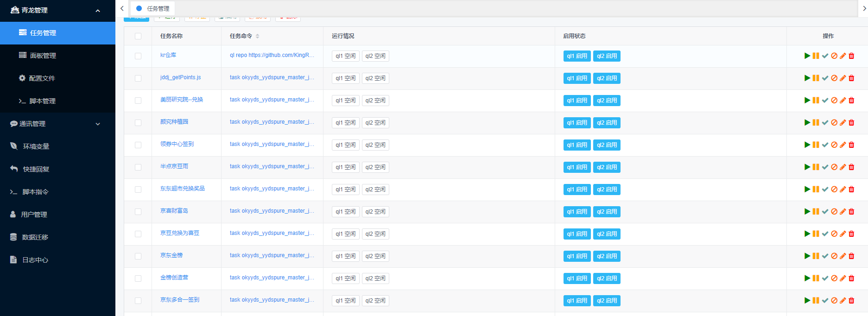Click ql1 启用 button for kr仓库

577,56
